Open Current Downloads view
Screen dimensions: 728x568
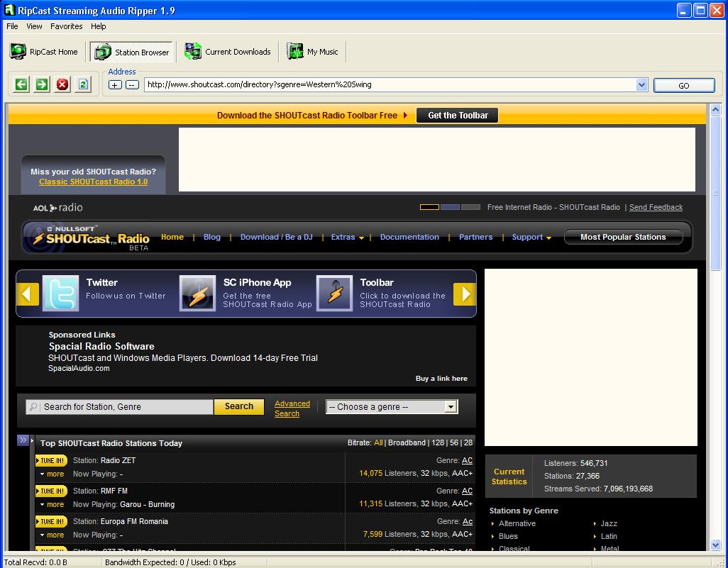(228, 52)
